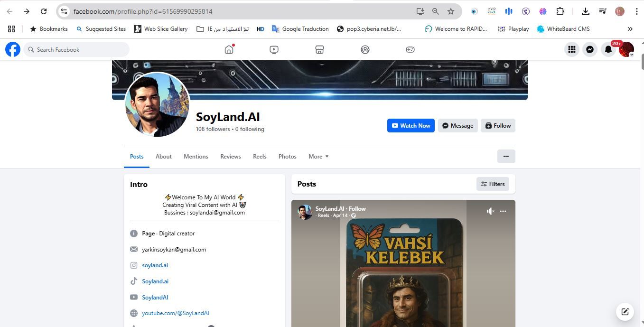Viewport: 644px width, 327px height.
Task: Open the Gaming icon in top nav
Action: tap(410, 49)
